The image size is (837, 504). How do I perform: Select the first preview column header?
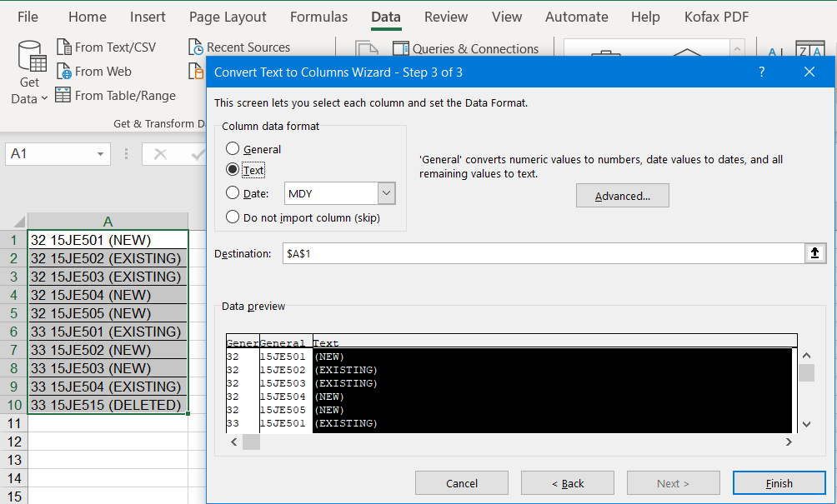pos(243,342)
